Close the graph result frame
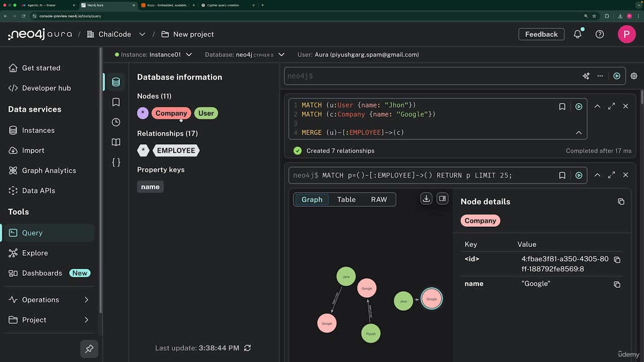The image size is (644, 362). tap(625, 175)
